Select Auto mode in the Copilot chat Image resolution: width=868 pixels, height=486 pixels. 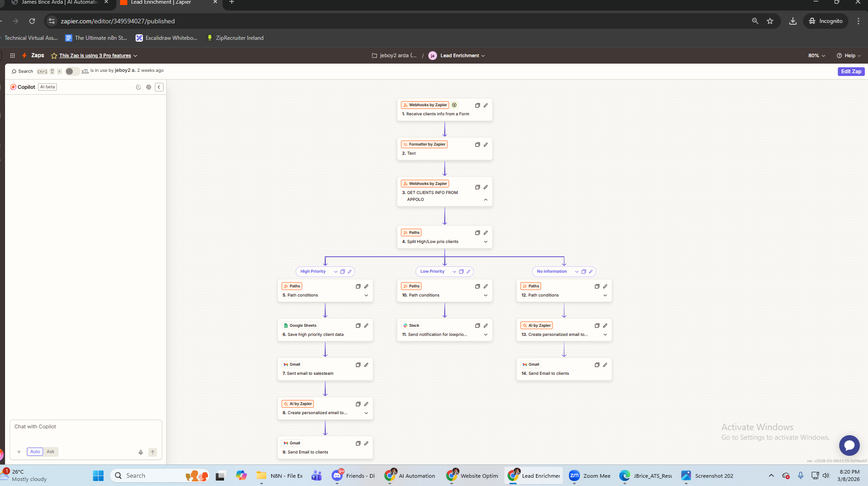pyautogui.click(x=35, y=452)
